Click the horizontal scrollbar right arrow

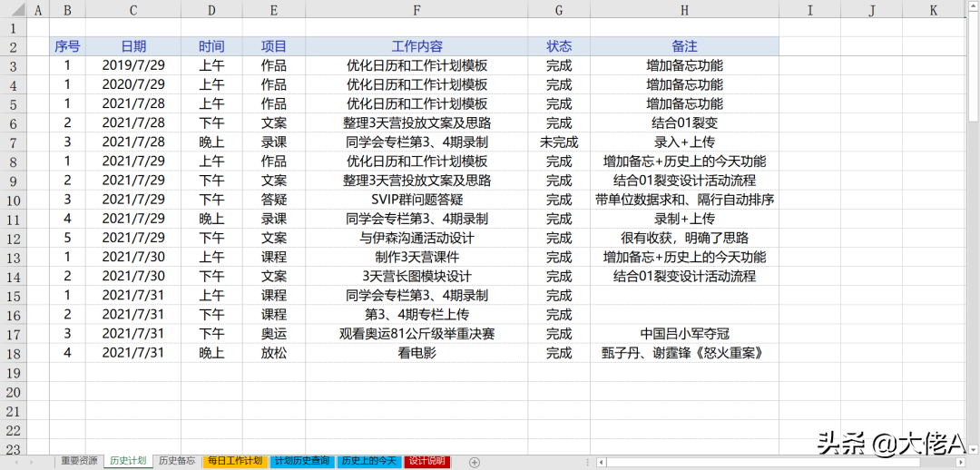point(963,462)
